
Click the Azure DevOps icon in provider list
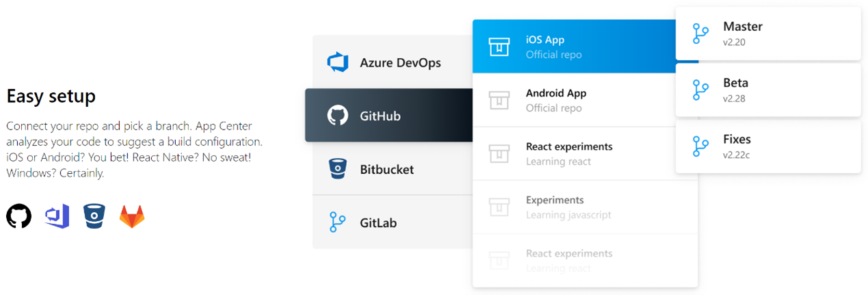click(x=338, y=62)
